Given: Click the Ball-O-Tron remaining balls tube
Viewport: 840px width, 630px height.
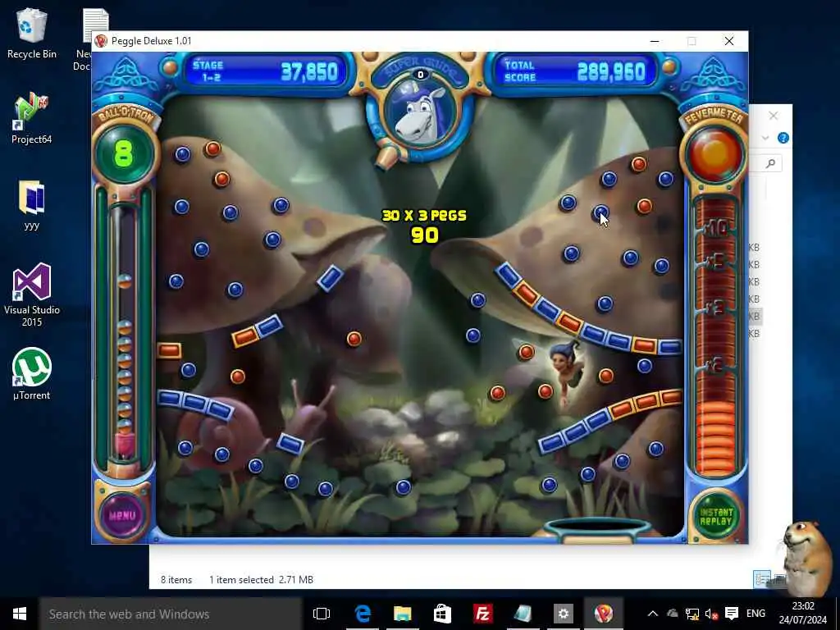Looking at the screenshot, I should [125, 332].
